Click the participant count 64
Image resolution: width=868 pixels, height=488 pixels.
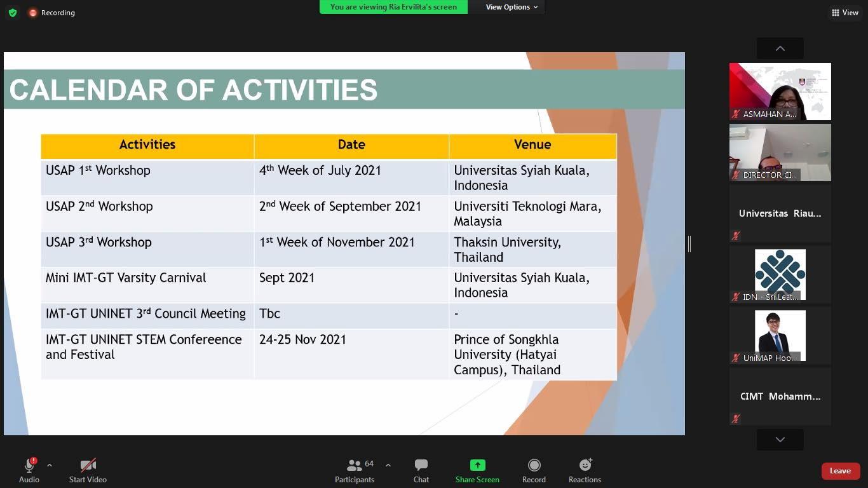369,464
